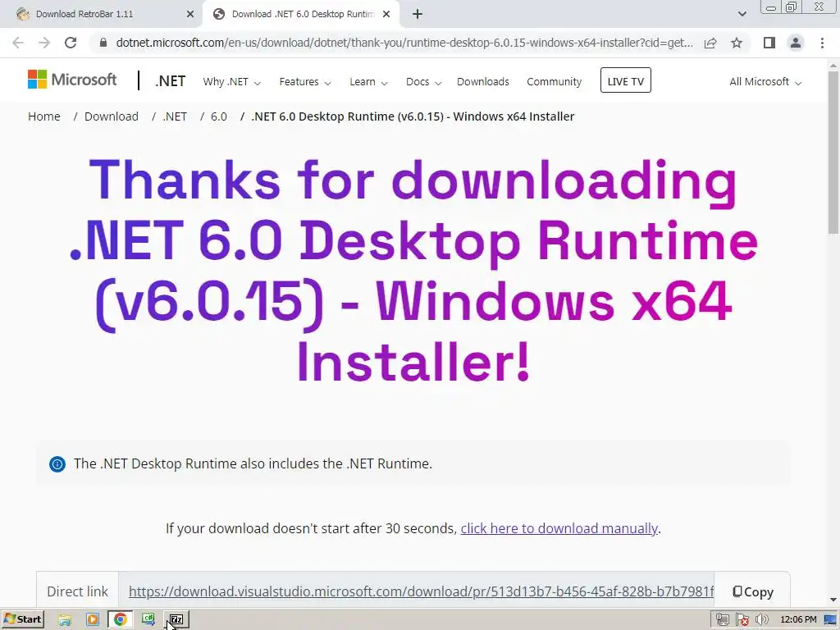Expand the Learn dropdown

click(368, 82)
